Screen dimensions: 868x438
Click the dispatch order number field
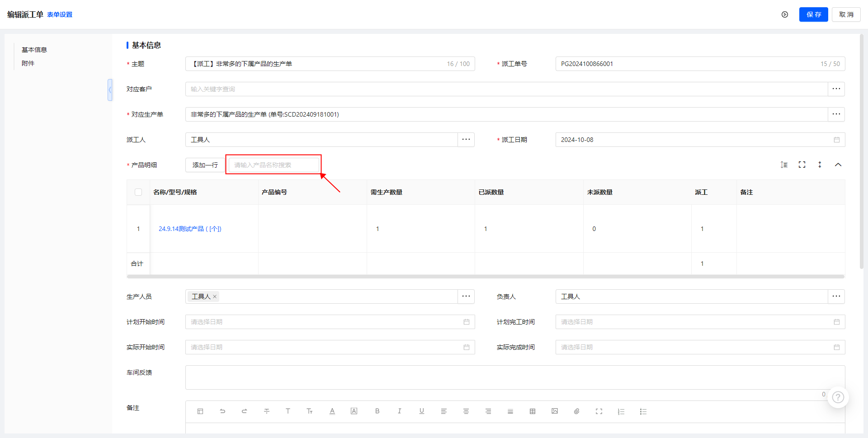coord(700,64)
